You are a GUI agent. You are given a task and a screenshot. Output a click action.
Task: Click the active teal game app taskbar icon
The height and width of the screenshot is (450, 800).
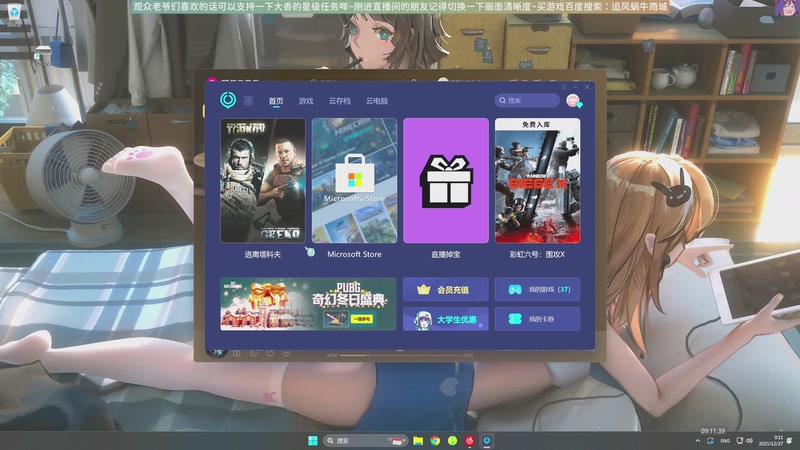pos(487,440)
